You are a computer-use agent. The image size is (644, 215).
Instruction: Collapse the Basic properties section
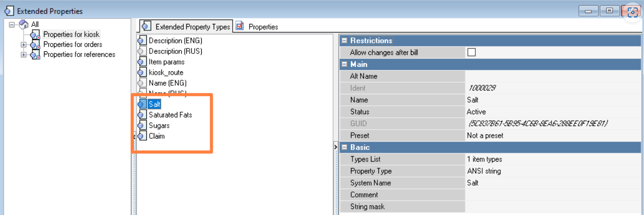(x=344, y=148)
